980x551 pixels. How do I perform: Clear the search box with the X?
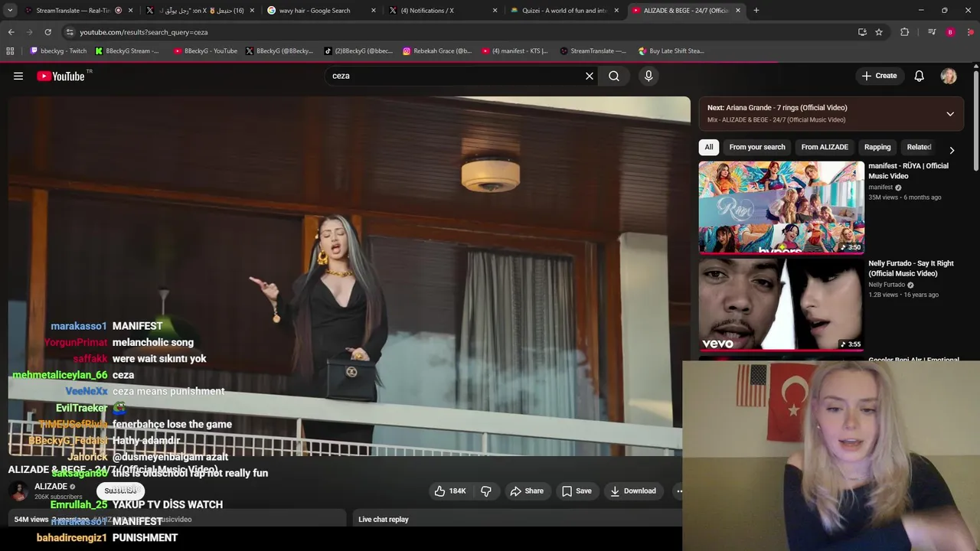[590, 76]
